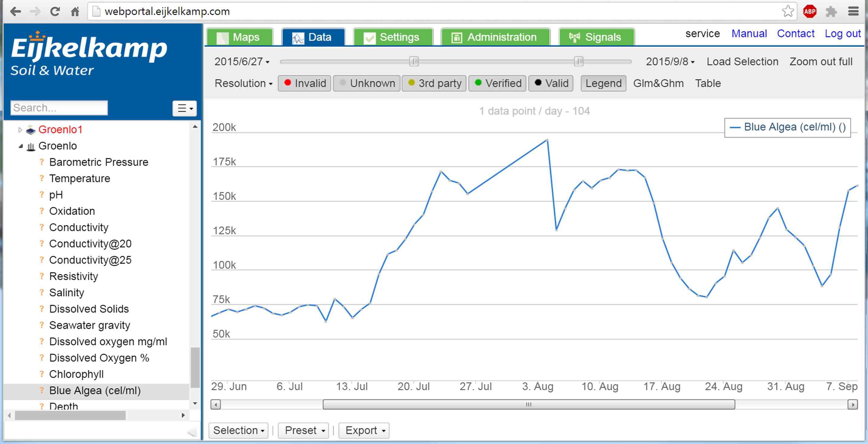Click the Groenlo1 station icon
868x444 pixels.
(x=31, y=130)
